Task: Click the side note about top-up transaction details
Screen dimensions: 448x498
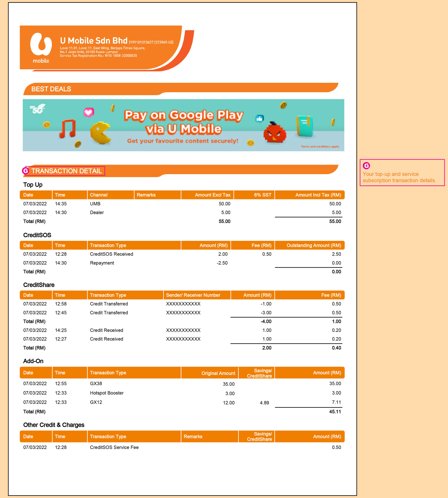Action: [402, 172]
